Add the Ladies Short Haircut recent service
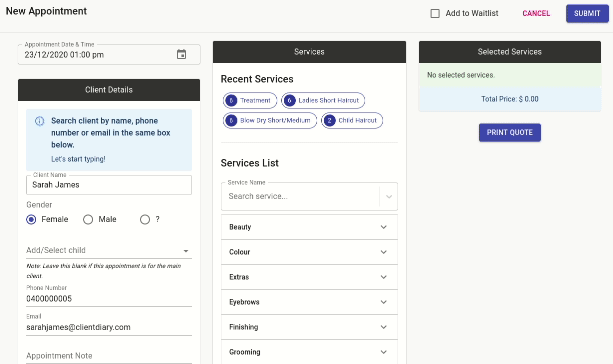The image size is (613, 364). pyautogui.click(x=323, y=100)
